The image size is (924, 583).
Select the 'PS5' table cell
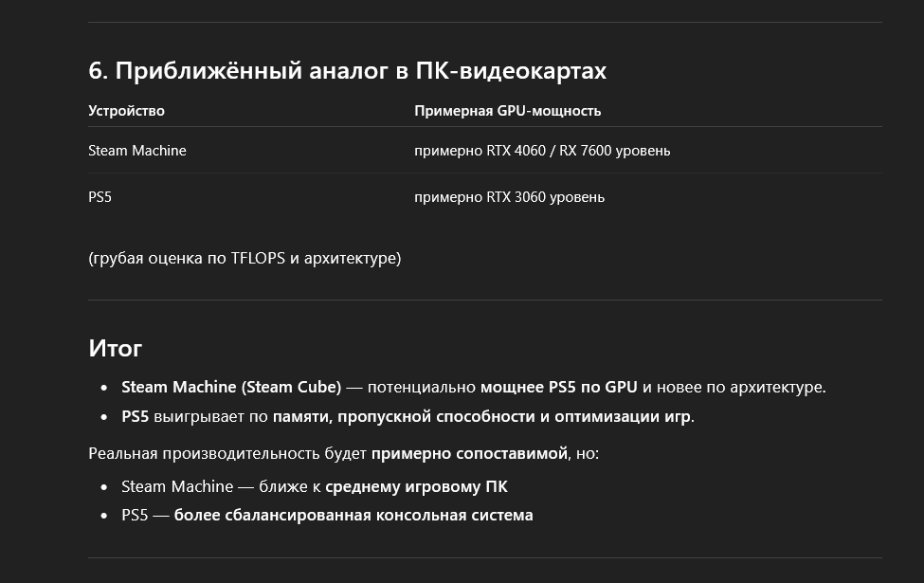point(100,197)
